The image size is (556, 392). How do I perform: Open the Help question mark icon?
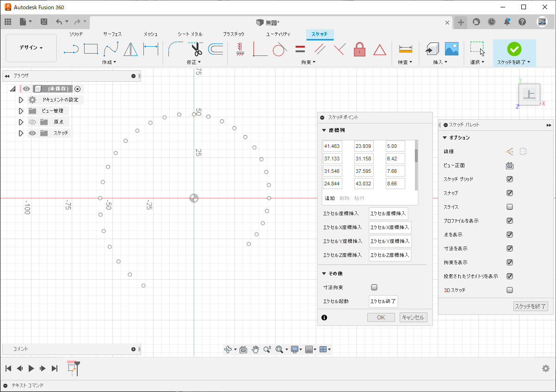pyautogui.click(x=522, y=22)
